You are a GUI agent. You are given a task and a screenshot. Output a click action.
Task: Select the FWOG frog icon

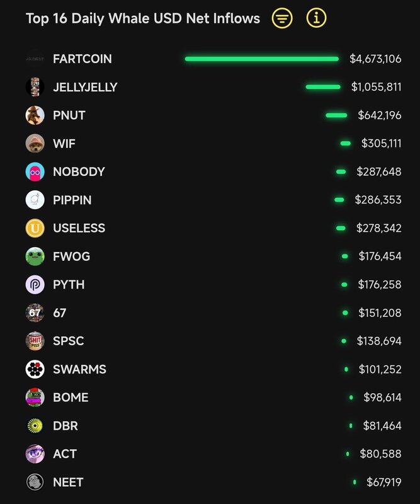(35, 256)
